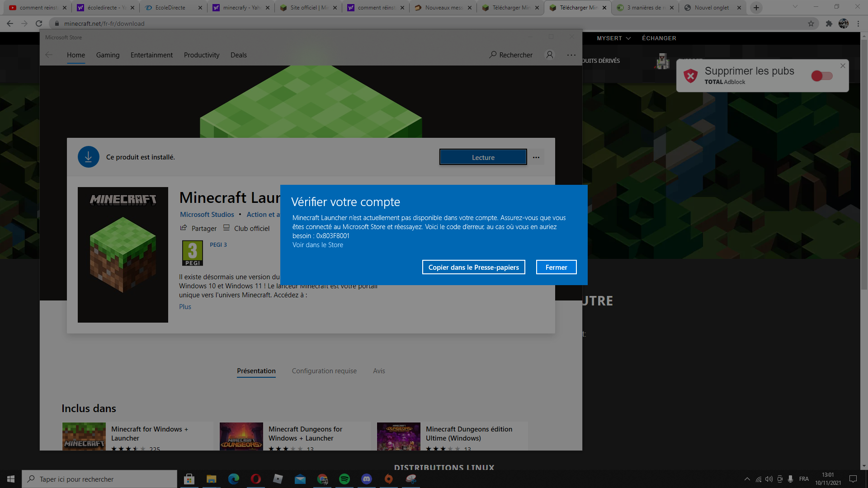This screenshot has height=488, width=868.
Task: Open Minecraft Dungeons édition Ultime (Windows)
Action: pyautogui.click(x=452, y=436)
